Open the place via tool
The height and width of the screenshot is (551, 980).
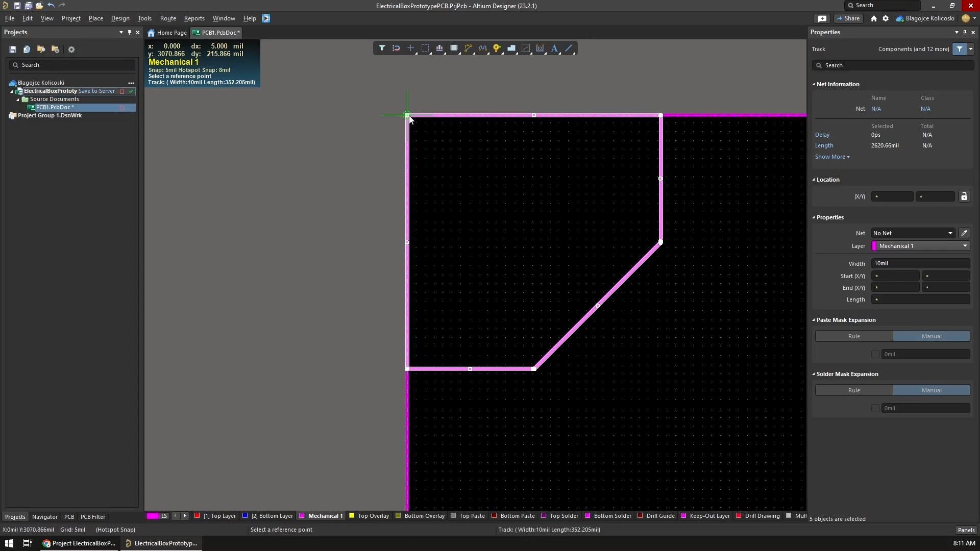click(498, 48)
